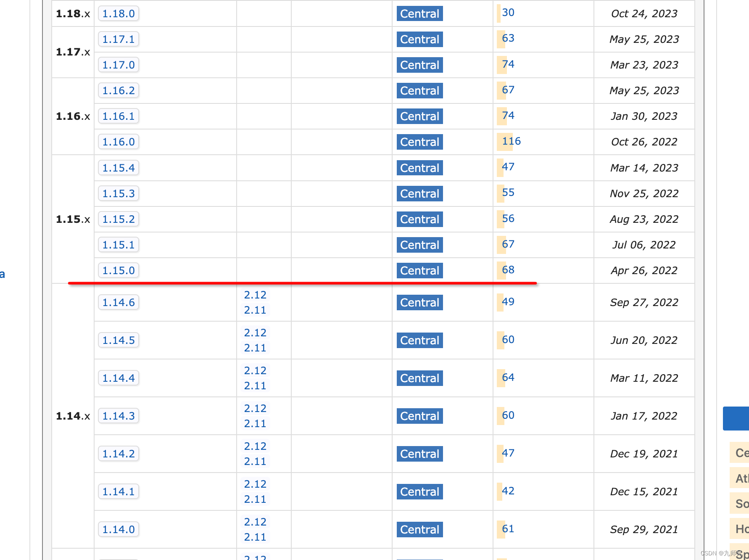
Task: Open version 1.15.3 link
Action: click(119, 193)
